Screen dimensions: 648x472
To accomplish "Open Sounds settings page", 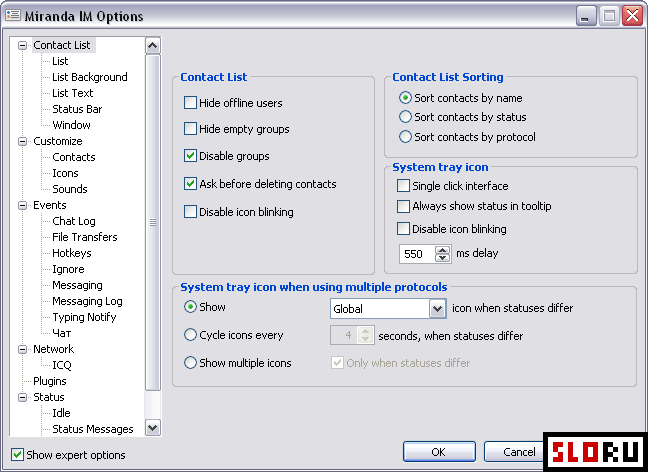I will [x=69, y=189].
